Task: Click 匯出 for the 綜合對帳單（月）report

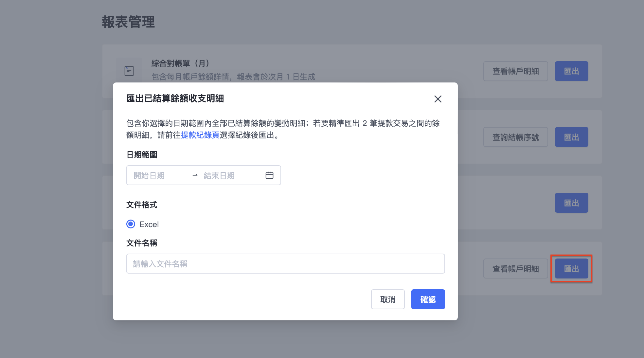Action: [x=572, y=71]
